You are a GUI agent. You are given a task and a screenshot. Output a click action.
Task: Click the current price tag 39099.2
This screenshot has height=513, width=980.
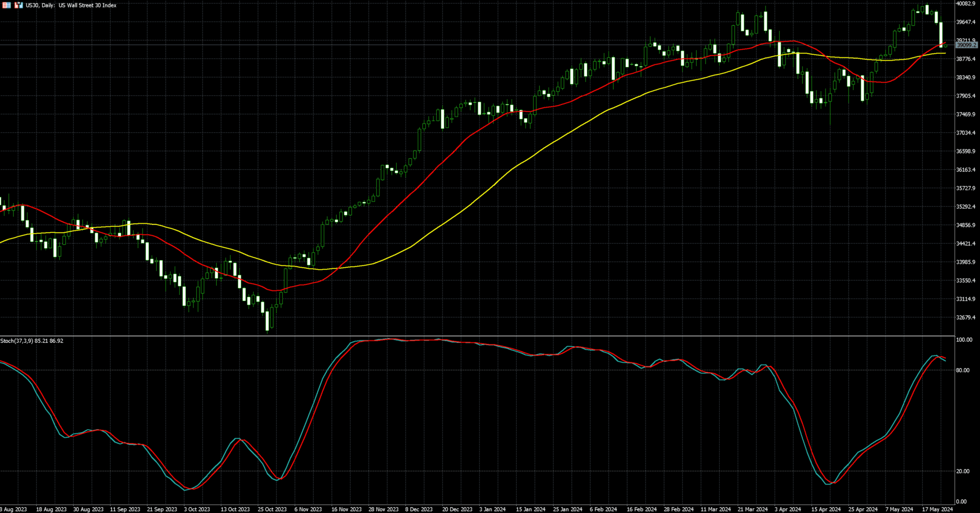click(x=966, y=45)
